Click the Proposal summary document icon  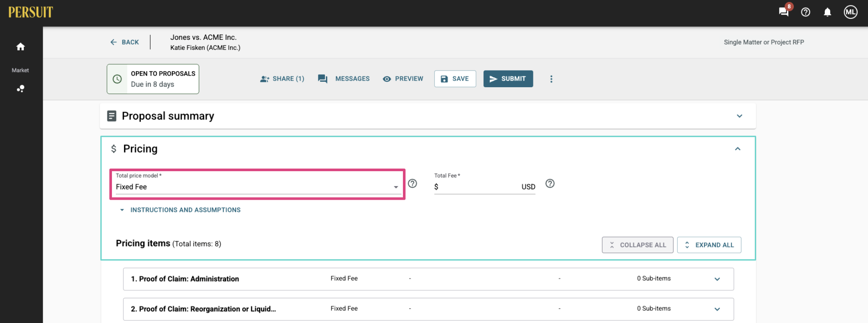[112, 116]
